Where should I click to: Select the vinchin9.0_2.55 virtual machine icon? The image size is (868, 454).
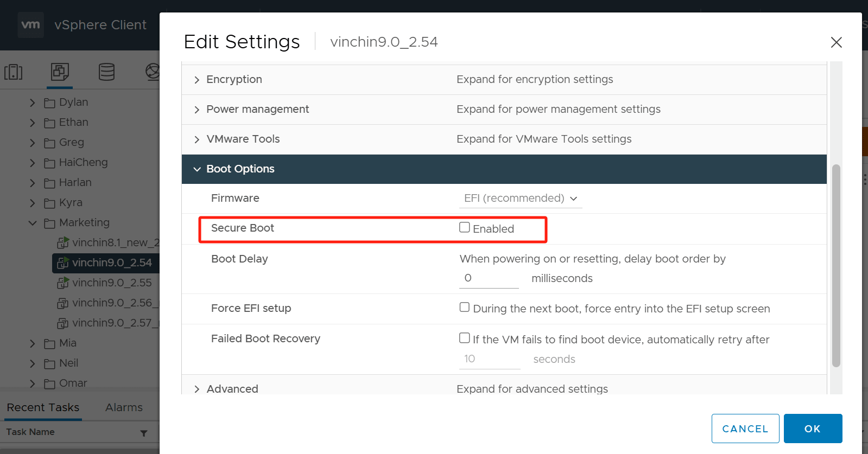[x=63, y=283]
